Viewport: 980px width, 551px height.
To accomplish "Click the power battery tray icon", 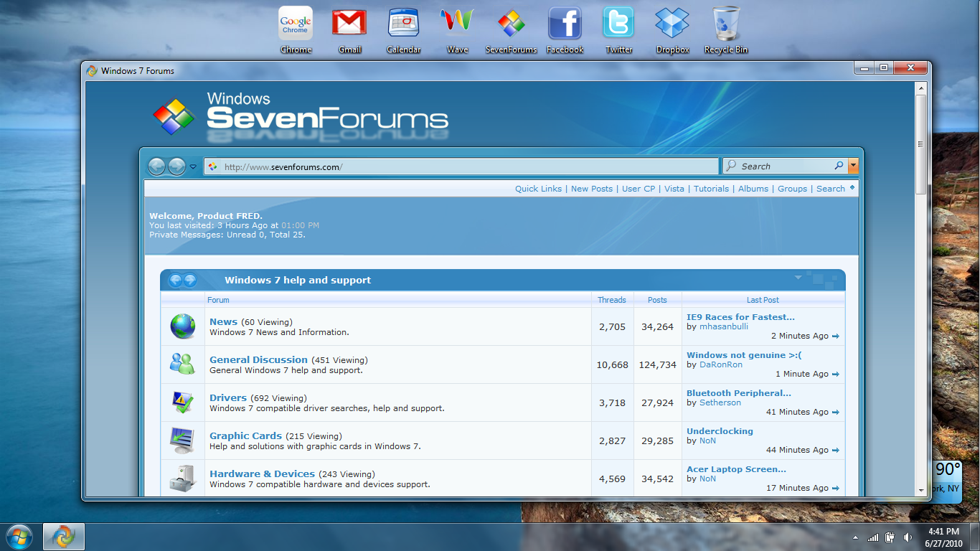I will pyautogui.click(x=890, y=537).
